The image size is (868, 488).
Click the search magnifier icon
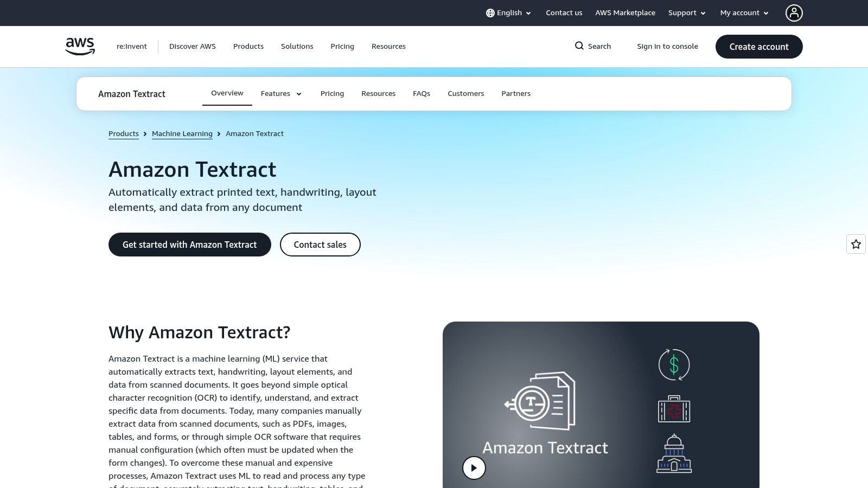point(579,46)
